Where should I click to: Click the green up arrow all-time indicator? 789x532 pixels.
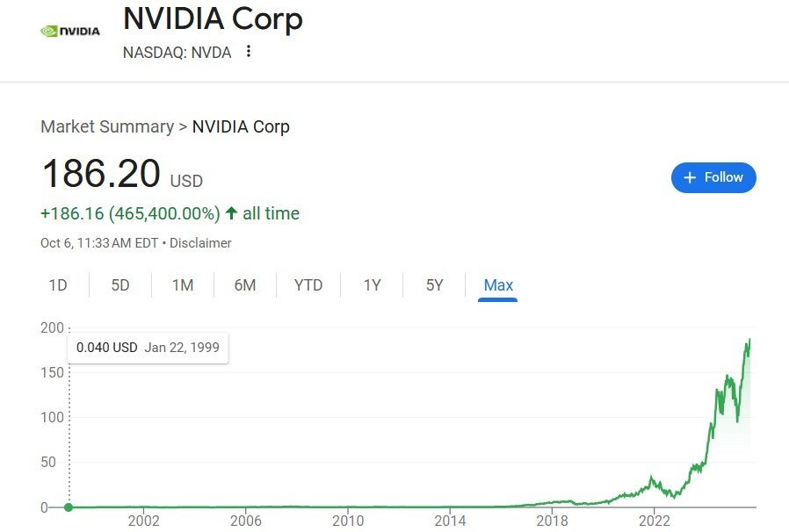coord(231,213)
